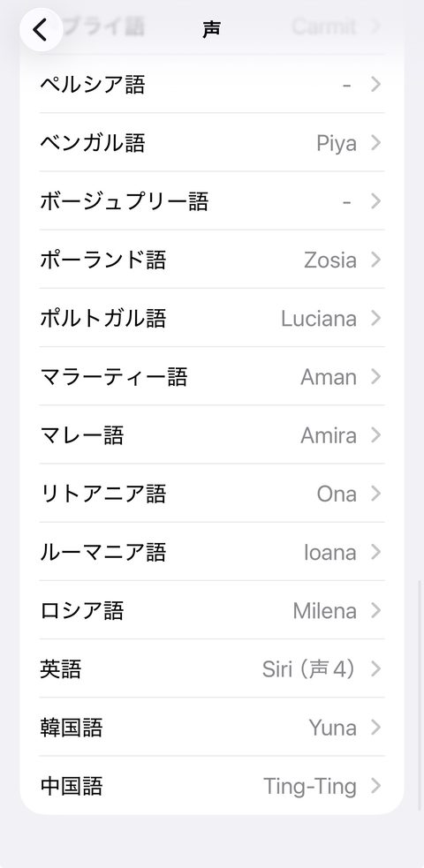
Task: Open 中国語 Ting-Ting voice setting
Action: pos(212,786)
